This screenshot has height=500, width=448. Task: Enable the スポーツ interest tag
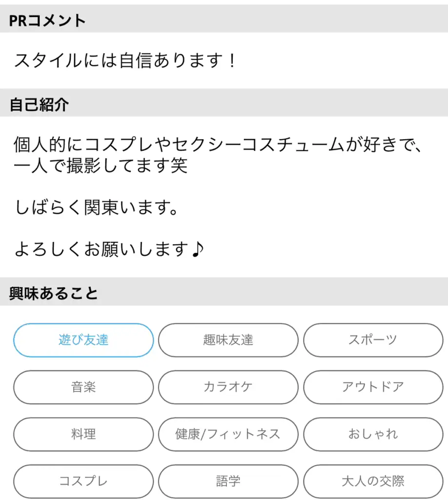tap(373, 340)
